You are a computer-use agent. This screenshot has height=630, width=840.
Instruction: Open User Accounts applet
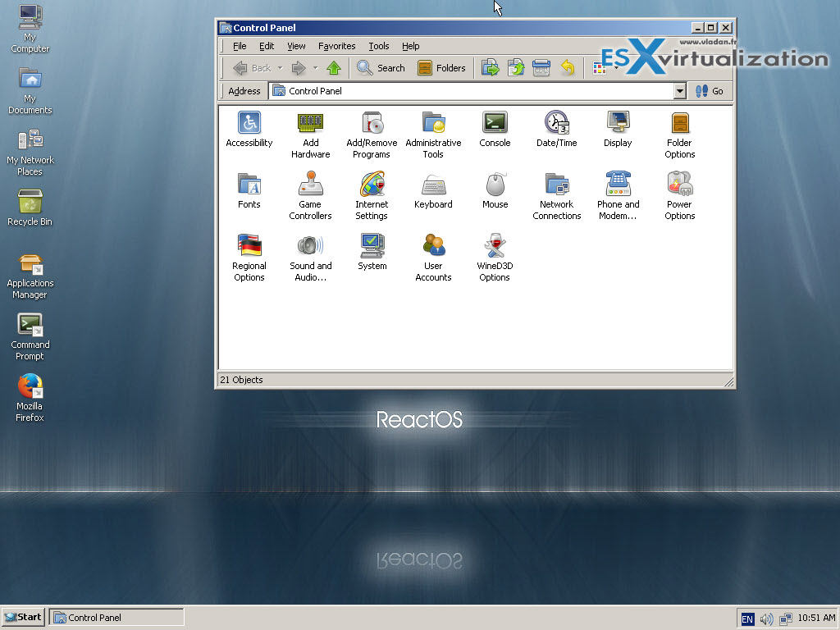[x=433, y=258]
